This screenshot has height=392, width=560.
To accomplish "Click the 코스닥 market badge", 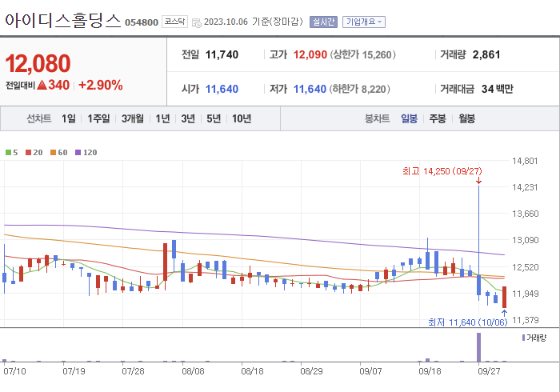I will [x=174, y=22].
